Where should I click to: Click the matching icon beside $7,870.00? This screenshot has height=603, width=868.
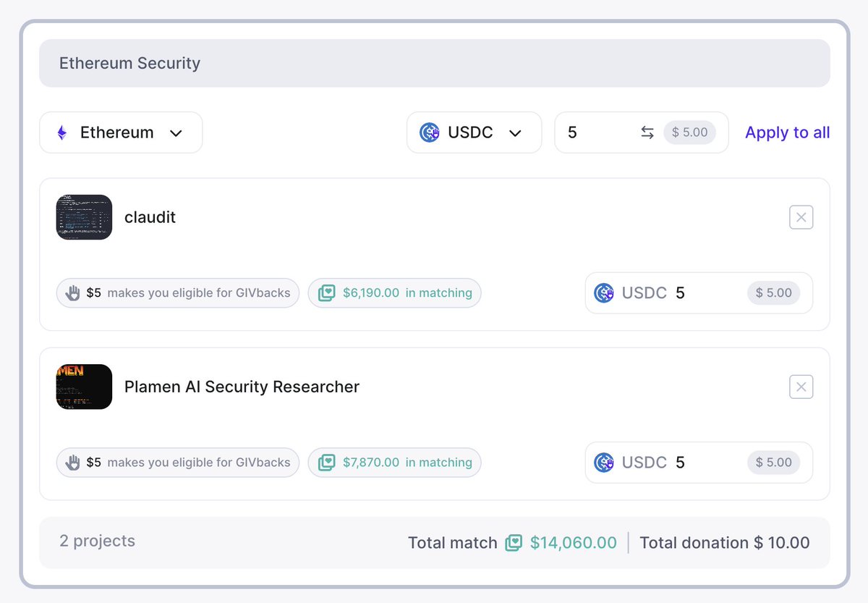(327, 463)
